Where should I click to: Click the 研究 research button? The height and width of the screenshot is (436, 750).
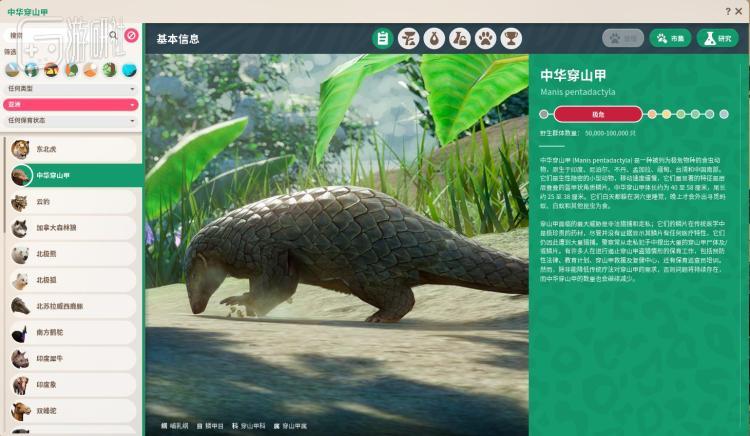718,38
